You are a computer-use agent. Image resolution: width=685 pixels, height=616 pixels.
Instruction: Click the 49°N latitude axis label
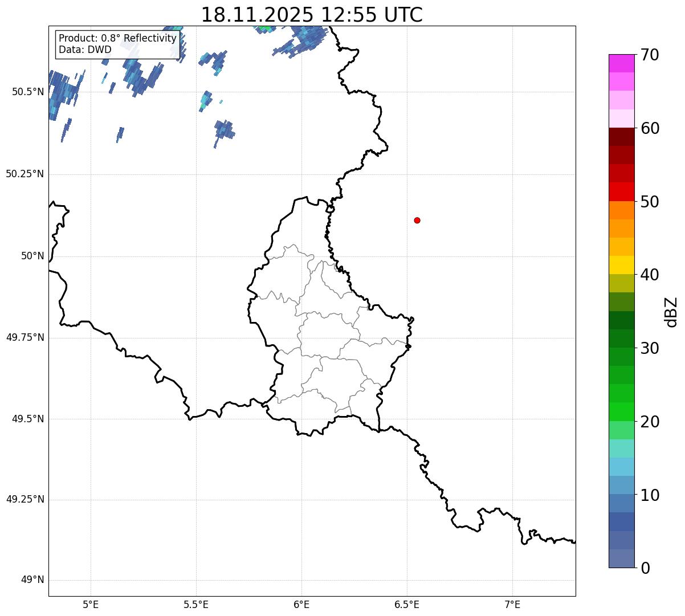click(32, 580)
